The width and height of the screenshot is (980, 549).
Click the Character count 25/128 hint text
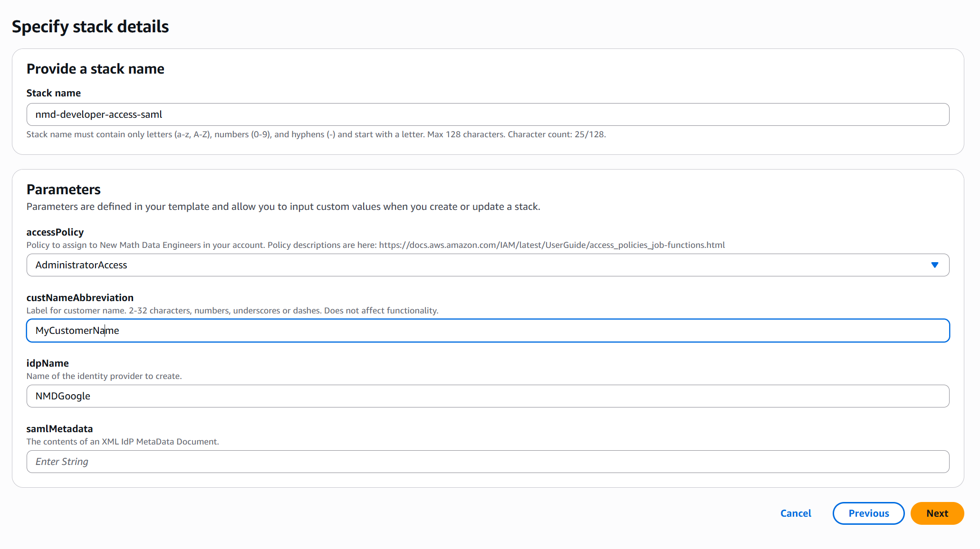(x=556, y=134)
